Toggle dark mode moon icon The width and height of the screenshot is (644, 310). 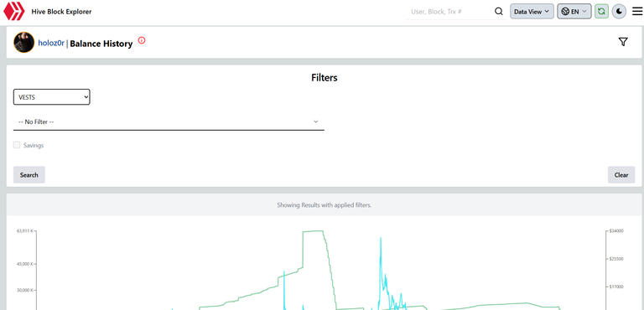click(619, 12)
